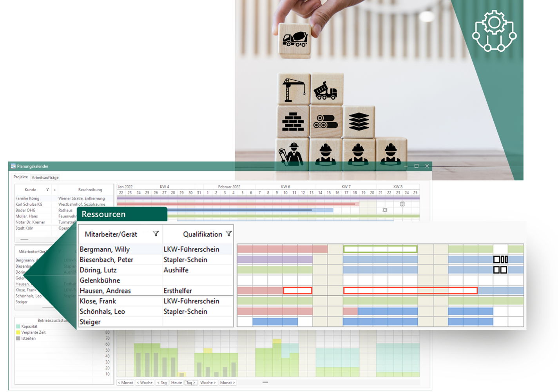Viewport: 558px width, 392px height.
Task: Go back one day with < Tag
Action: click(162, 383)
